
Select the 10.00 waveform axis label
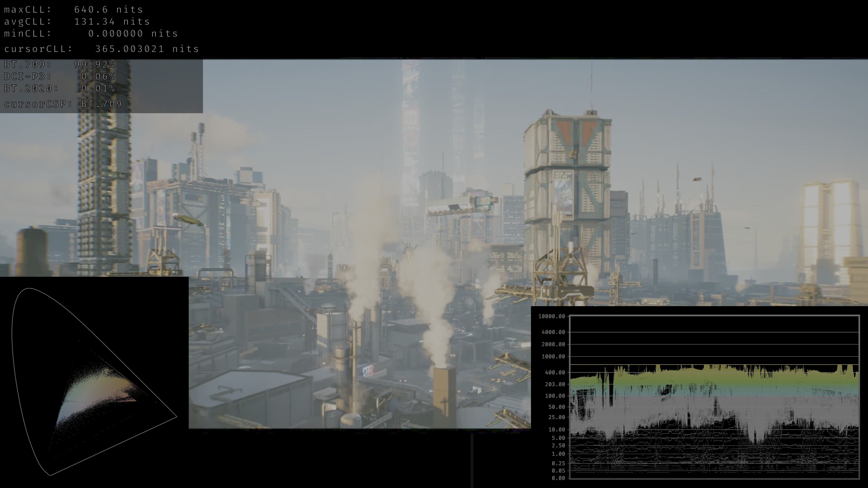point(557,429)
